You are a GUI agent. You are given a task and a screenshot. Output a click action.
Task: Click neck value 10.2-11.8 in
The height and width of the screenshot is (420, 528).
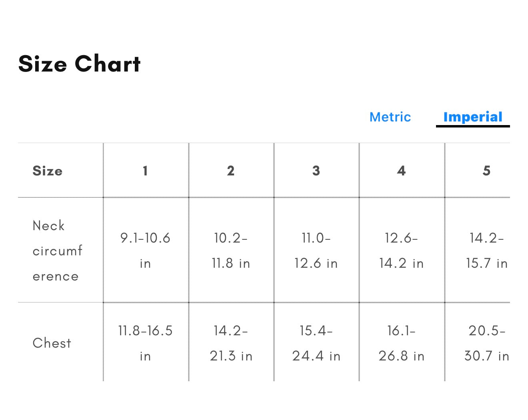(x=231, y=251)
